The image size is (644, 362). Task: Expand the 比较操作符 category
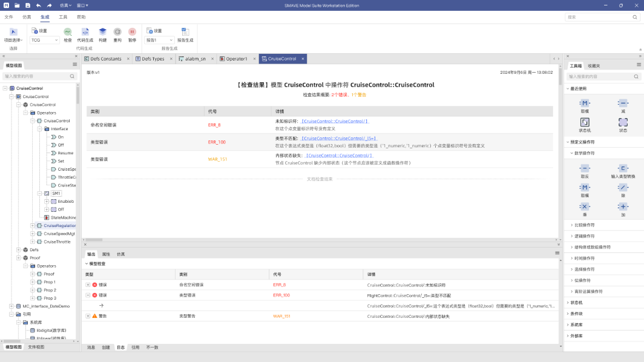(x=572, y=225)
